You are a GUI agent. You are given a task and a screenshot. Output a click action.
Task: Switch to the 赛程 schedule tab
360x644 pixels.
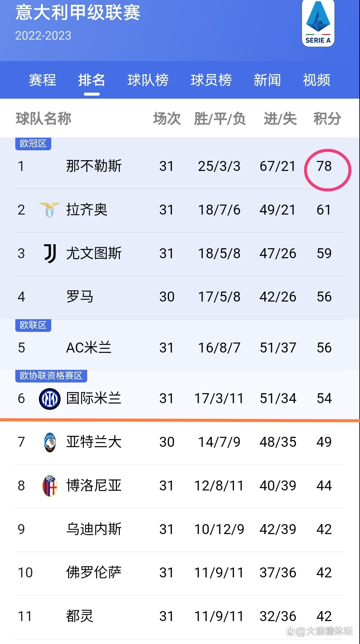(x=43, y=80)
